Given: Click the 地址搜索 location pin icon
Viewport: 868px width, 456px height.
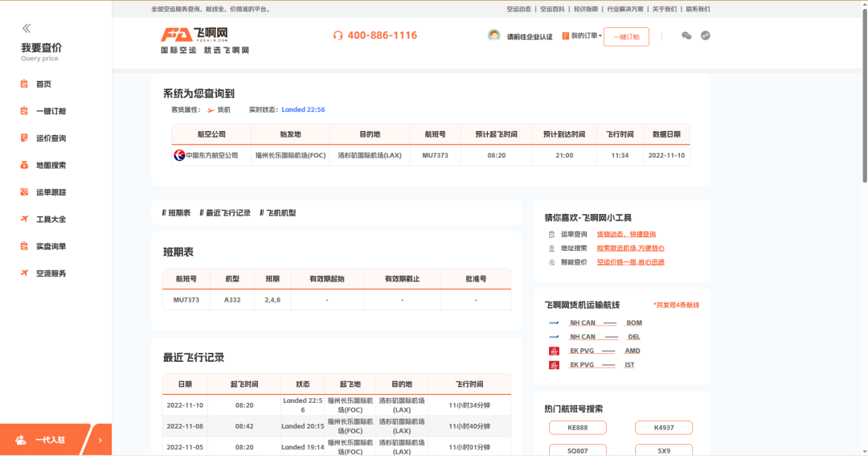Looking at the screenshot, I should click(x=551, y=249).
